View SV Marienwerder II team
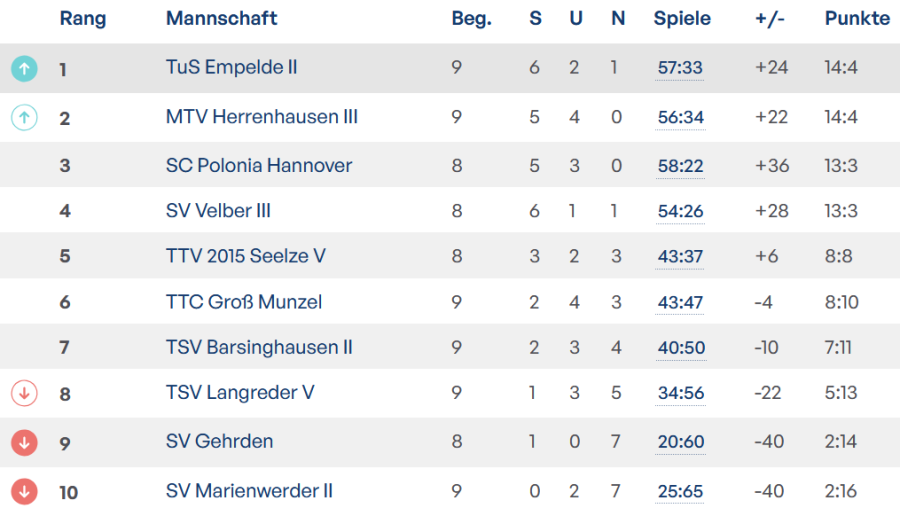 click(x=249, y=491)
